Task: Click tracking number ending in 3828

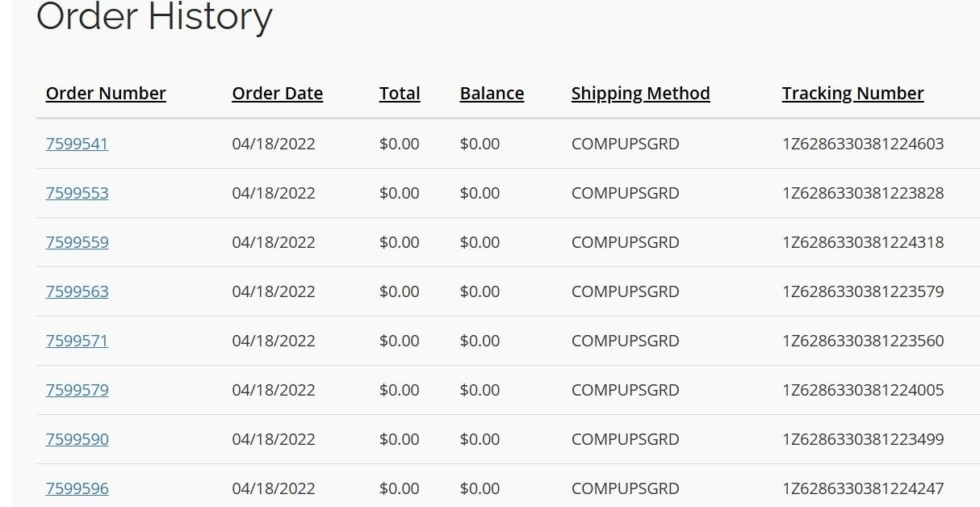Action: [x=862, y=193]
